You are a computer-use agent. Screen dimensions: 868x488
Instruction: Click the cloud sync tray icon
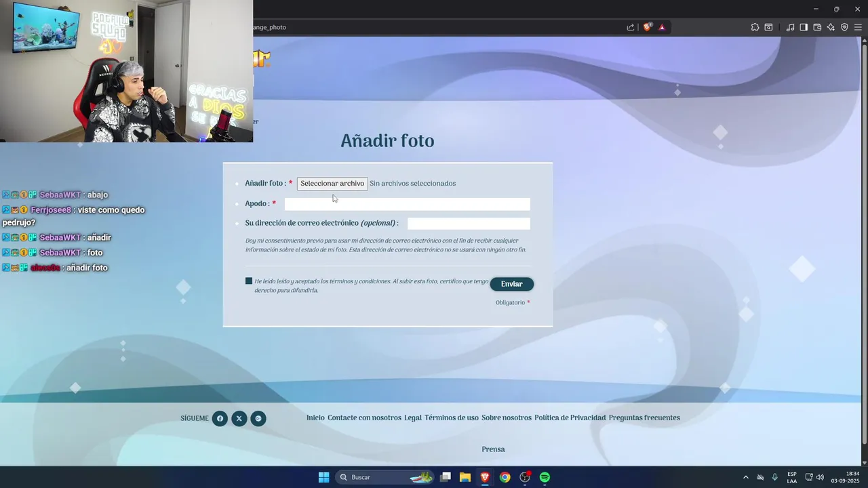point(760,477)
